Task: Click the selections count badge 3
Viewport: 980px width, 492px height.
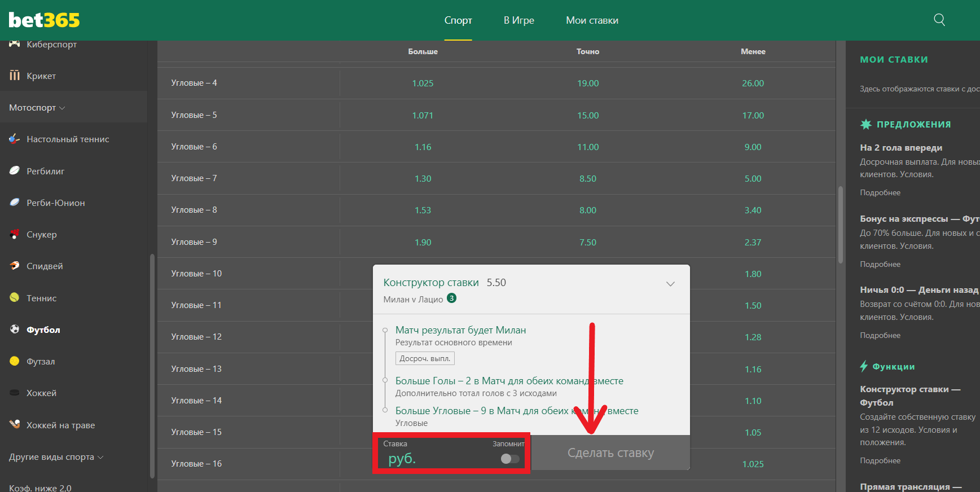Action: coord(451,298)
